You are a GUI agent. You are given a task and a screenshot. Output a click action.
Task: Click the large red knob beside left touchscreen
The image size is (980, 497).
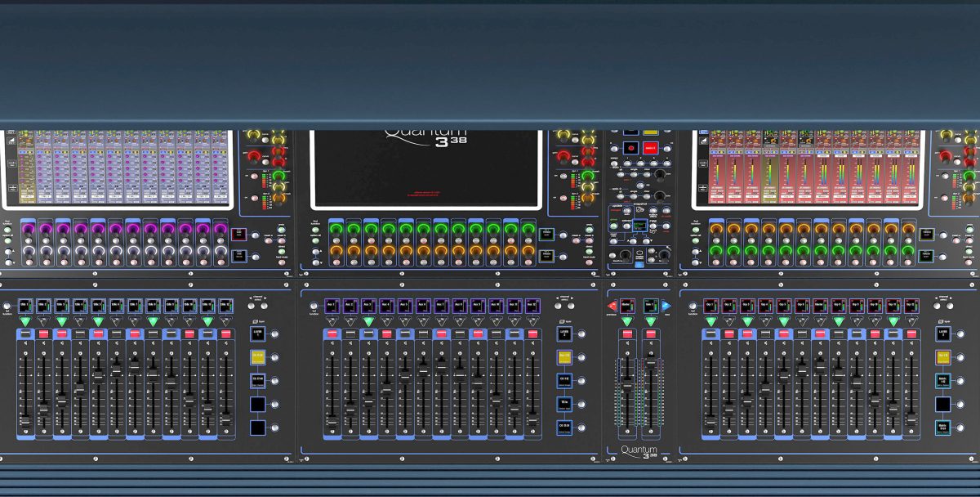click(x=254, y=156)
